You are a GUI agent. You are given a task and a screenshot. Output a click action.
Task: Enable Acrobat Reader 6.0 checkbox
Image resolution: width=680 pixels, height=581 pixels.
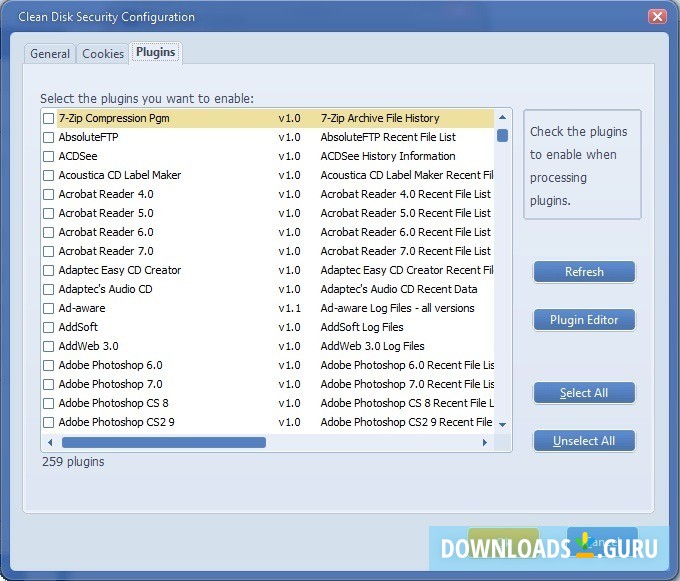[x=49, y=232]
